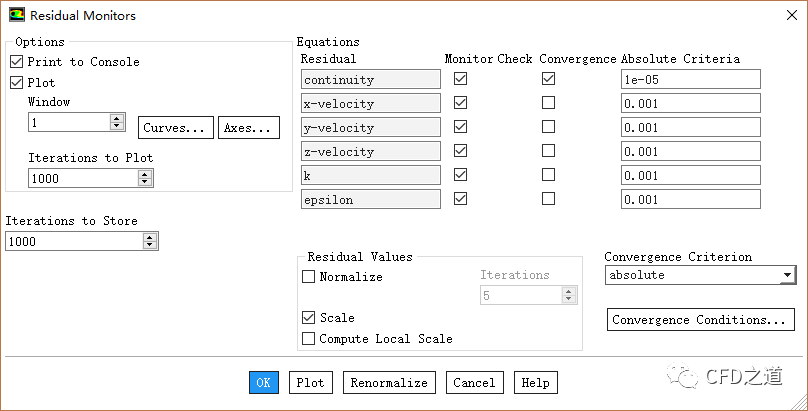Untick Monitor checkbox for epsilon
The width and height of the screenshot is (808, 411).
coord(460,199)
